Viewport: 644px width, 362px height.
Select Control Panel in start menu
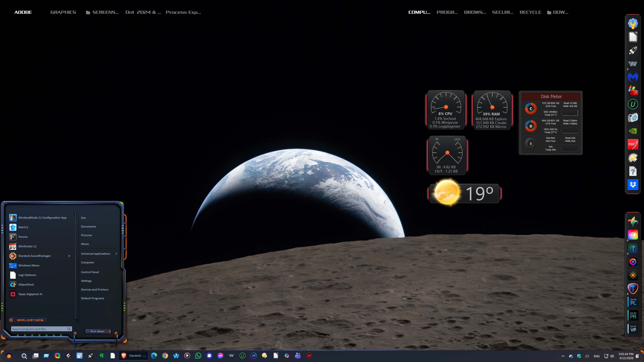[x=90, y=272]
